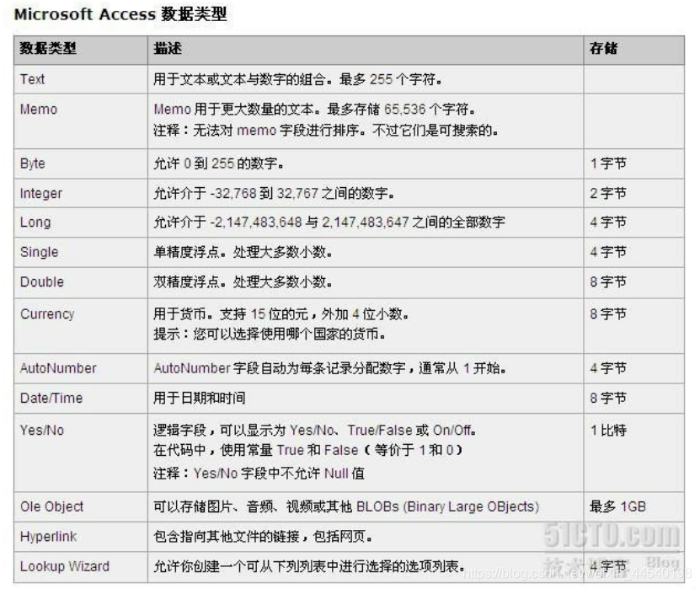Click the AutoNumber row storage '4 字节'
Screen dimensions: 700x589
[608, 368]
